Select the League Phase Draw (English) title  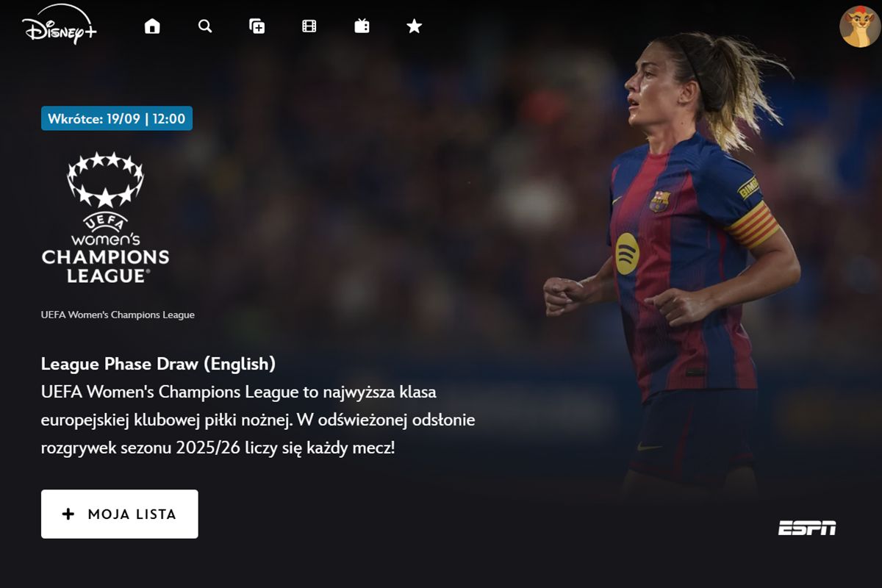pos(158,363)
